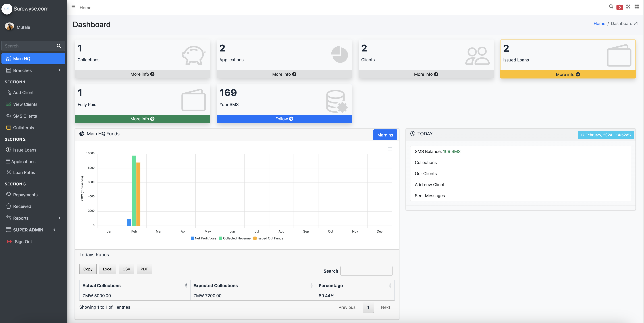Click Collections card More info link
The image size is (644, 323).
(x=142, y=74)
